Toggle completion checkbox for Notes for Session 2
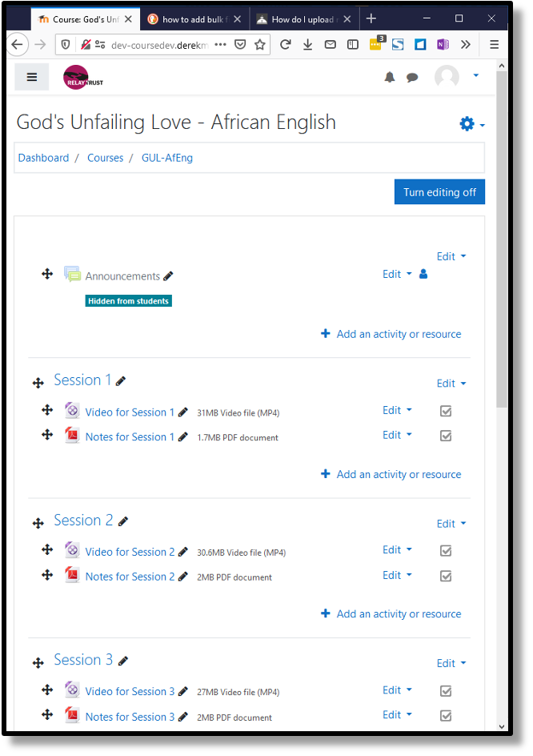Screen dimensions: 533x756 coord(446,576)
